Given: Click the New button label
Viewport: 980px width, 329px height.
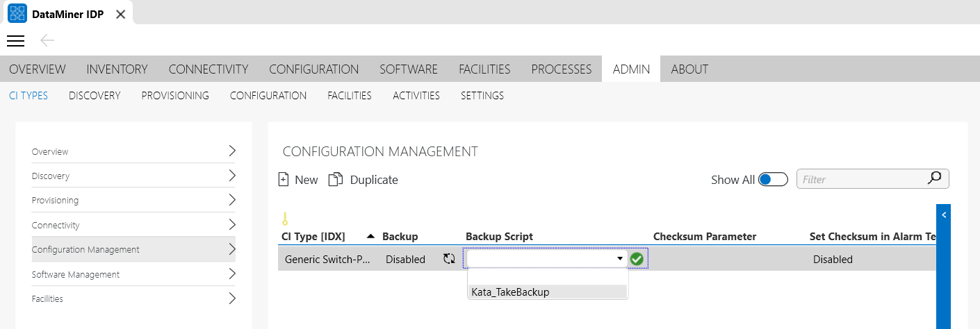Looking at the screenshot, I should pyautogui.click(x=307, y=180).
